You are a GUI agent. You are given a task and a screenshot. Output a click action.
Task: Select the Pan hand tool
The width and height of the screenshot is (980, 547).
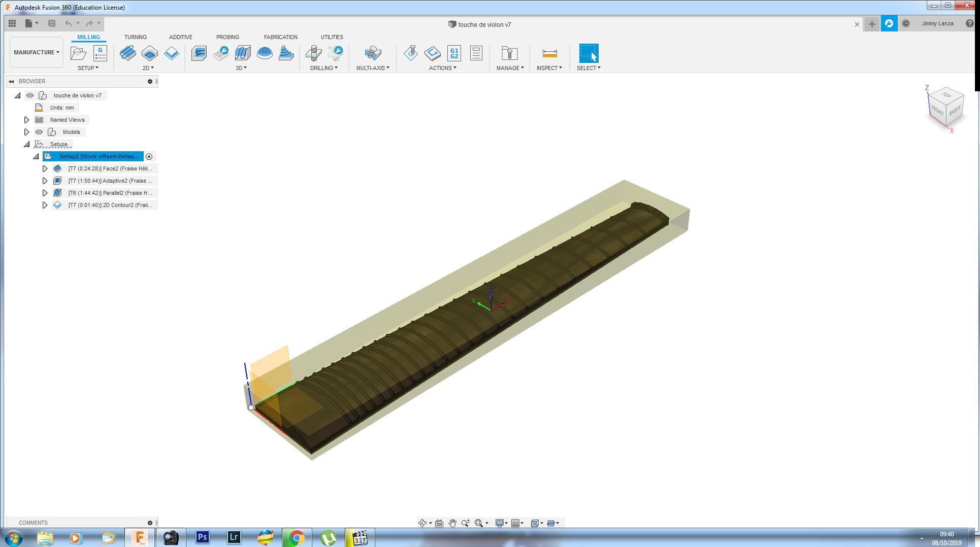tap(452, 523)
